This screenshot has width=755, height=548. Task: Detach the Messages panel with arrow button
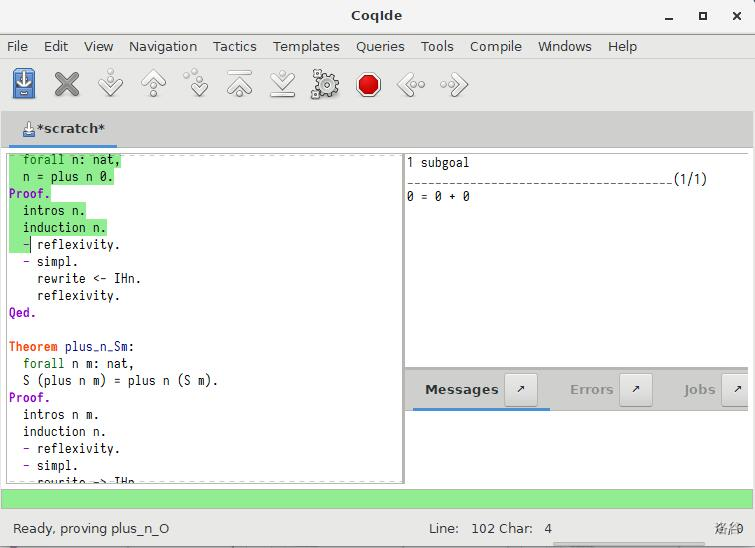click(520, 389)
